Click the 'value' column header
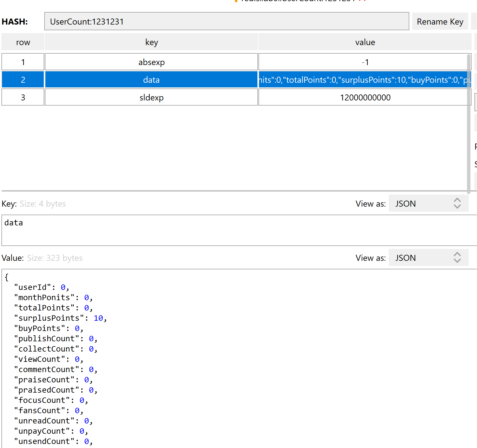Viewport: 477px width, 448px height. click(x=365, y=42)
